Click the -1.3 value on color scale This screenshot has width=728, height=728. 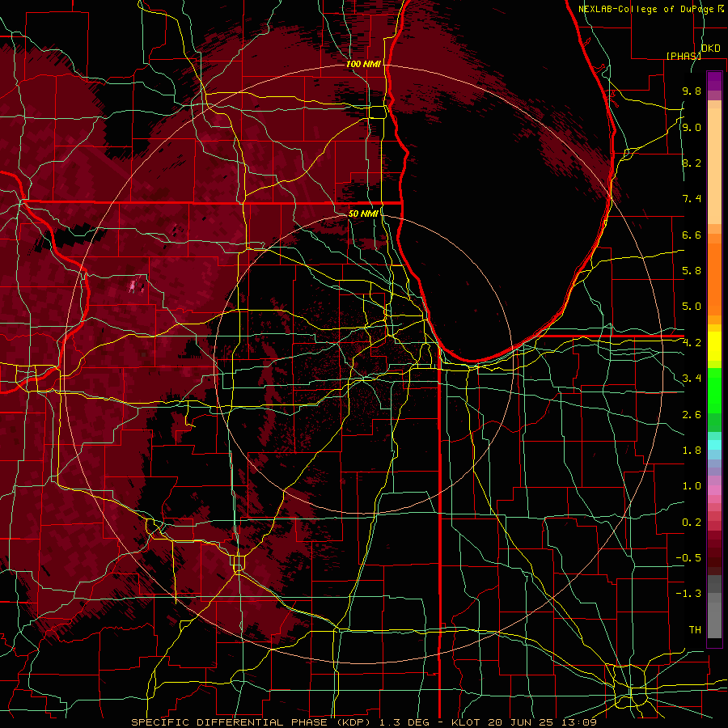click(688, 594)
